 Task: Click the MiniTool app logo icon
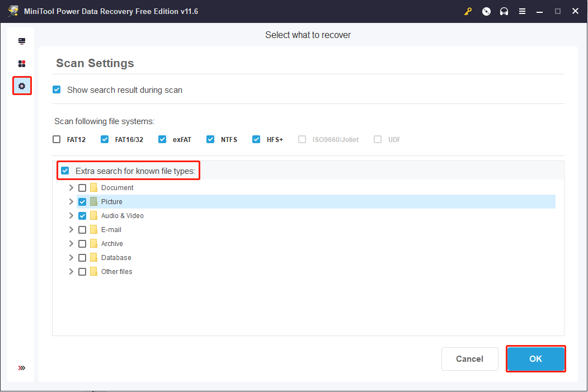point(13,11)
